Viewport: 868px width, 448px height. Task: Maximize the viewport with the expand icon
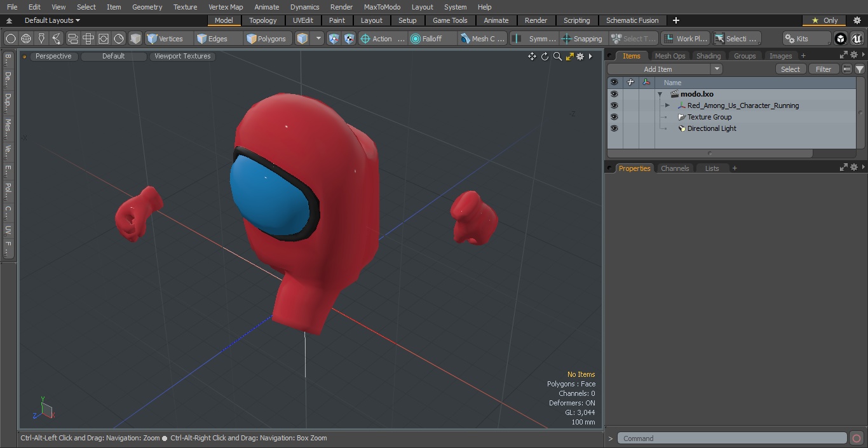click(569, 57)
